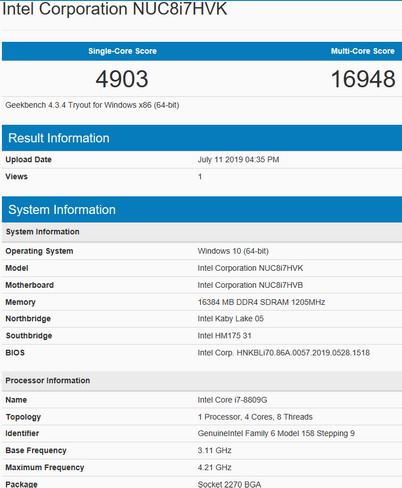Click the Views label
The image size is (402, 488).
click(x=16, y=177)
